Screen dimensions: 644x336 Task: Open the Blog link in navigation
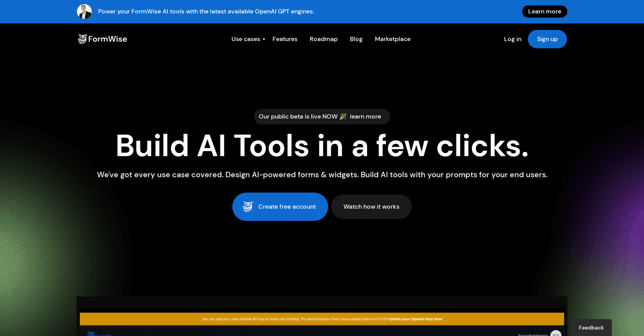(x=356, y=39)
